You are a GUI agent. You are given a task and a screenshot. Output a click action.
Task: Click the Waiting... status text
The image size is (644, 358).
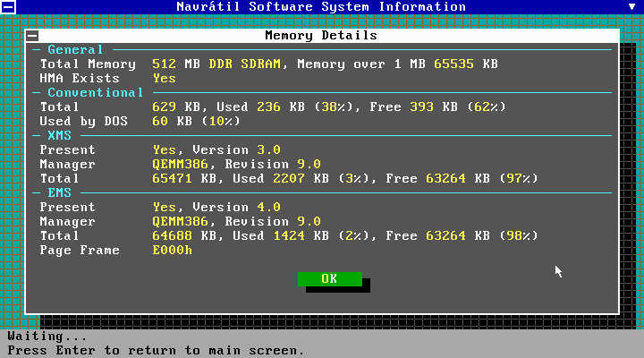pyautogui.click(x=47, y=337)
